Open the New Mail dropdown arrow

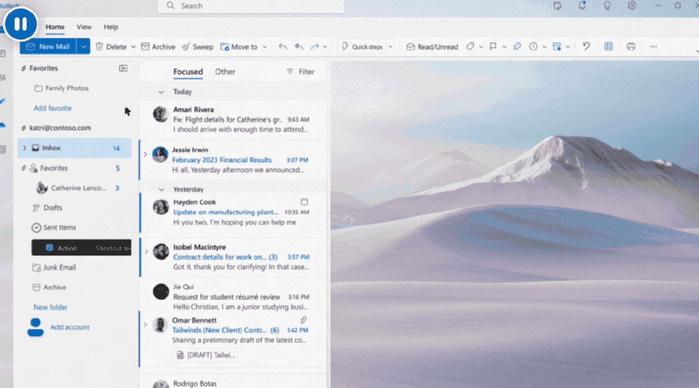click(x=83, y=46)
